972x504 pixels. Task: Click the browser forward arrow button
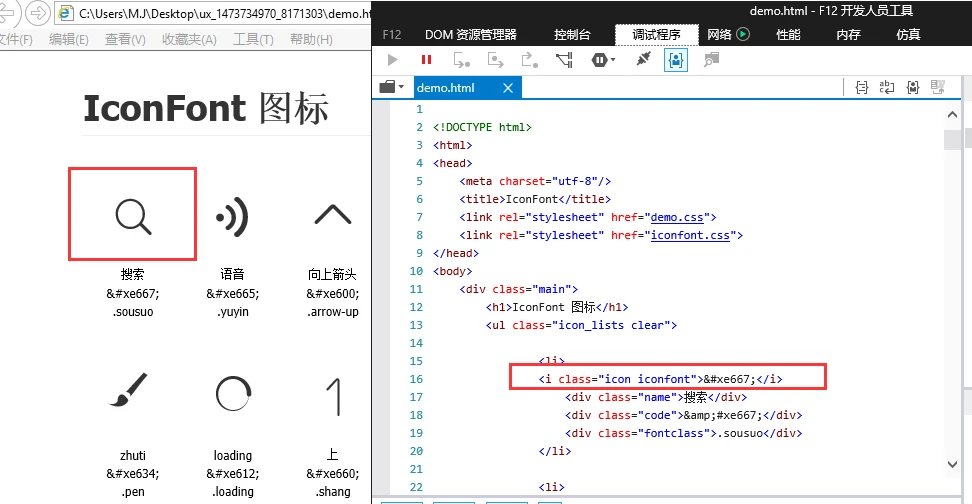38,13
